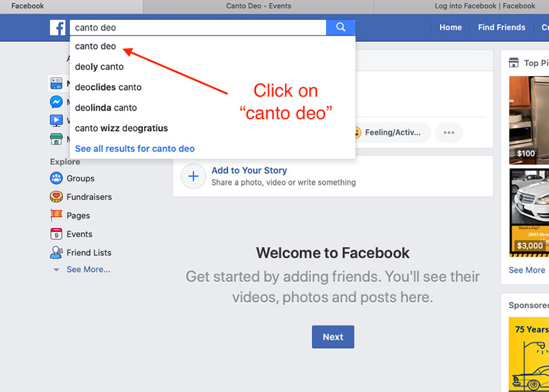Click Find Friends in the top bar

(501, 27)
